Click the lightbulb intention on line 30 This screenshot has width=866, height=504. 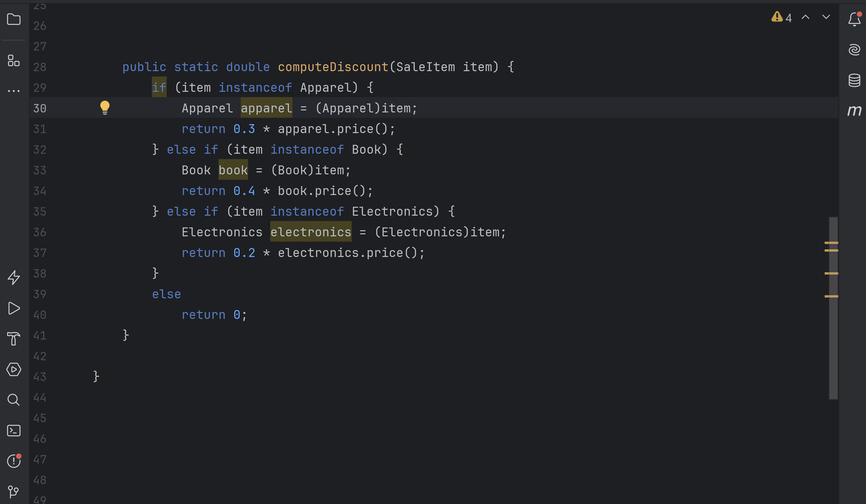point(105,108)
